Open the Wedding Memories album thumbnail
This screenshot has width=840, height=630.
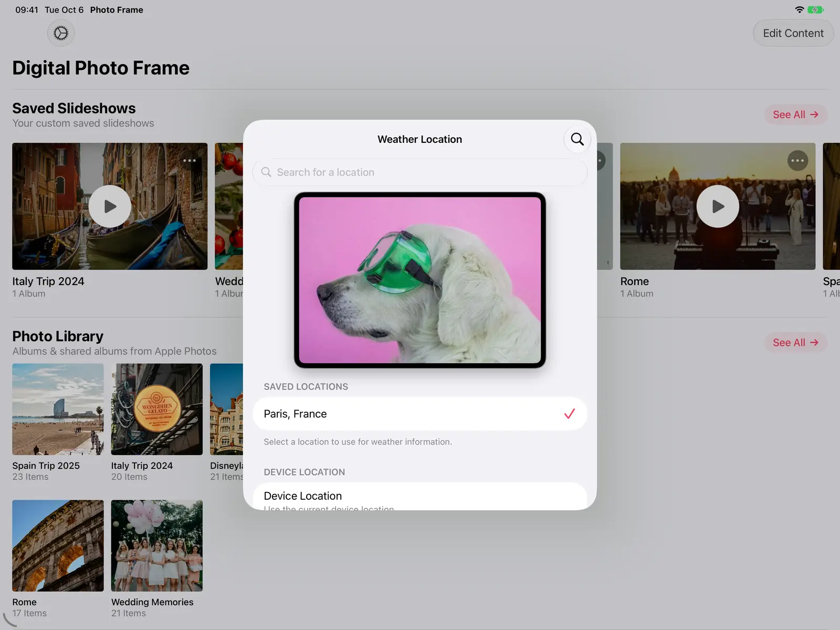click(157, 546)
